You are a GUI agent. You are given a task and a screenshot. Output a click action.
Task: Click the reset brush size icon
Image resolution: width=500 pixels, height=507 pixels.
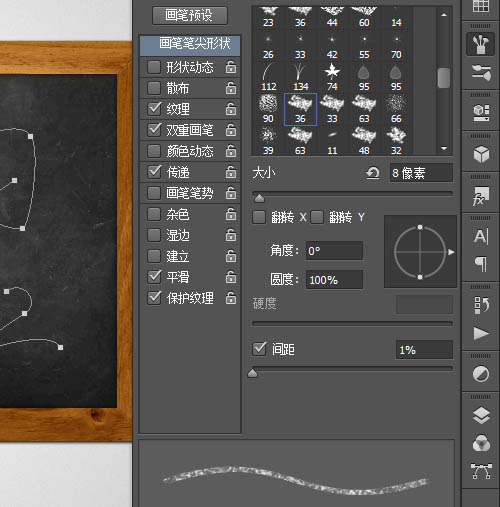pos(373,173)
